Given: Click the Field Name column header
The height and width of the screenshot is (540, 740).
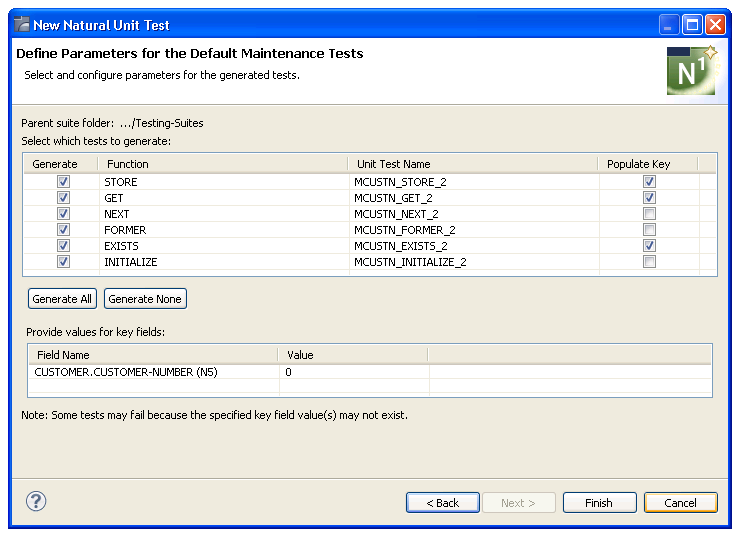Looking at the screenshot, I should [x=153, y=354].
